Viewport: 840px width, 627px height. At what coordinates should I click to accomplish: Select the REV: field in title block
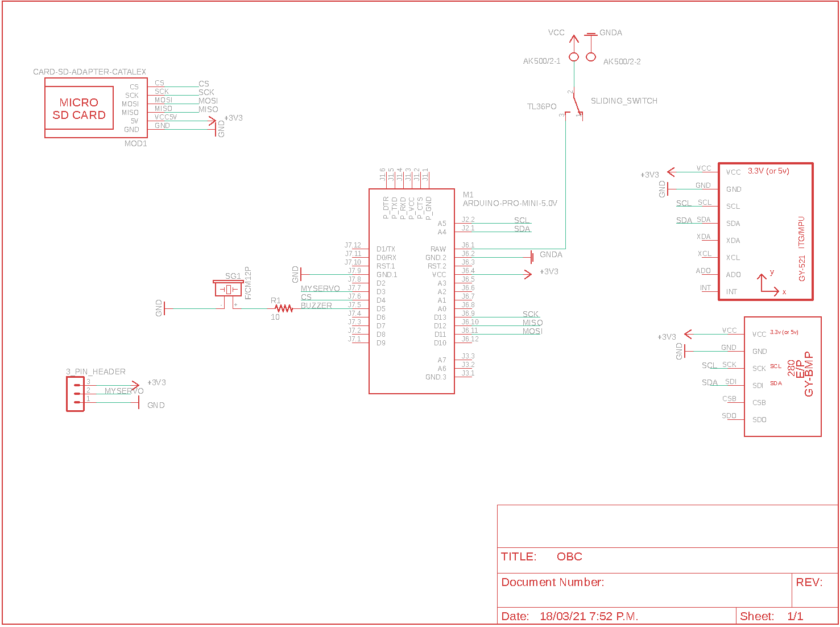809,582
